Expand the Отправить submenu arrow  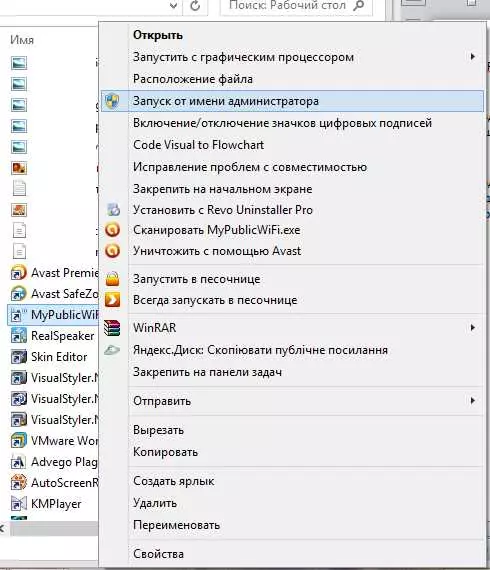(x=472, y=401)
